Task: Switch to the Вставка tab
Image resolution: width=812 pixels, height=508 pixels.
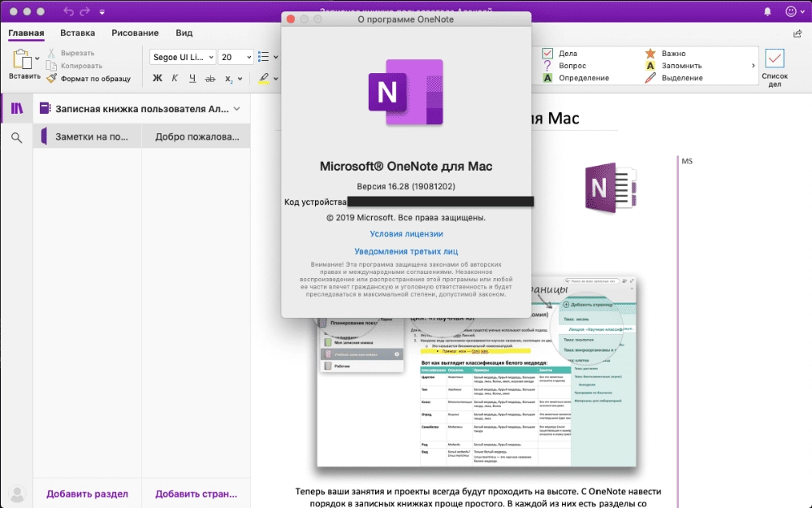Action: pyautogui.click(x=77, y=33)
